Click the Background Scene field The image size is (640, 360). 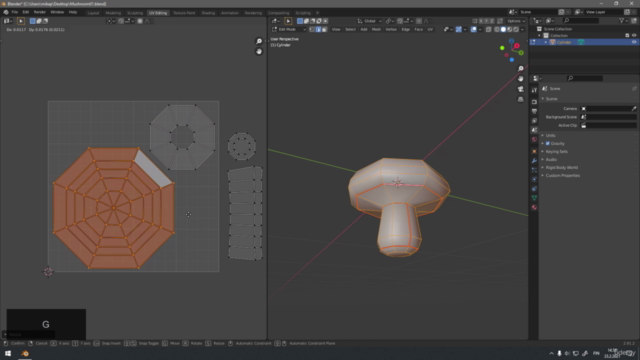(609, 117)
